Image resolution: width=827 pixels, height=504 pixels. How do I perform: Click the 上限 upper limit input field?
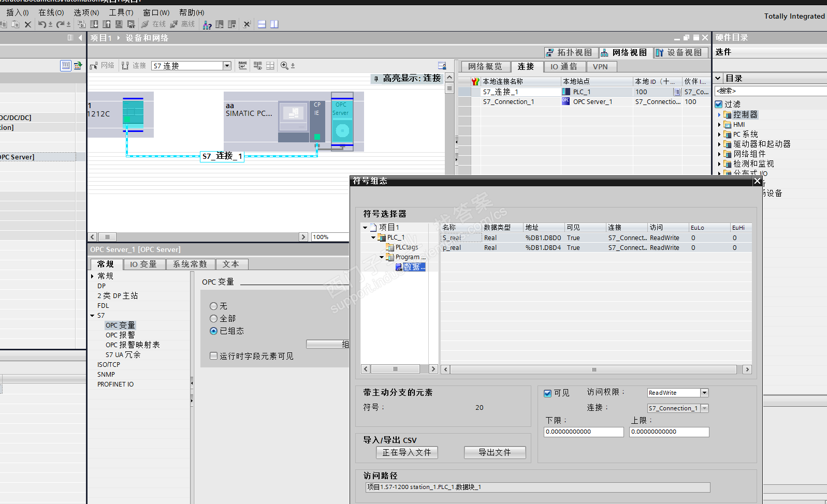(669, 432)
